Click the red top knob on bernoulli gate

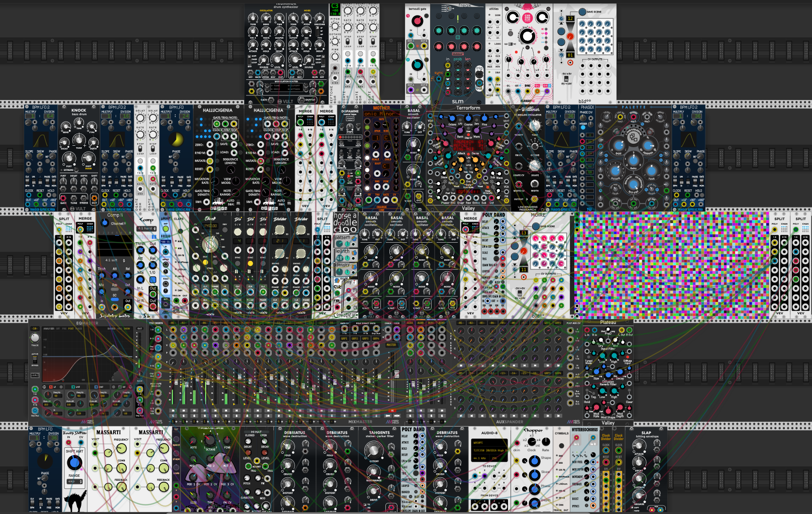[x=417, y=21]
